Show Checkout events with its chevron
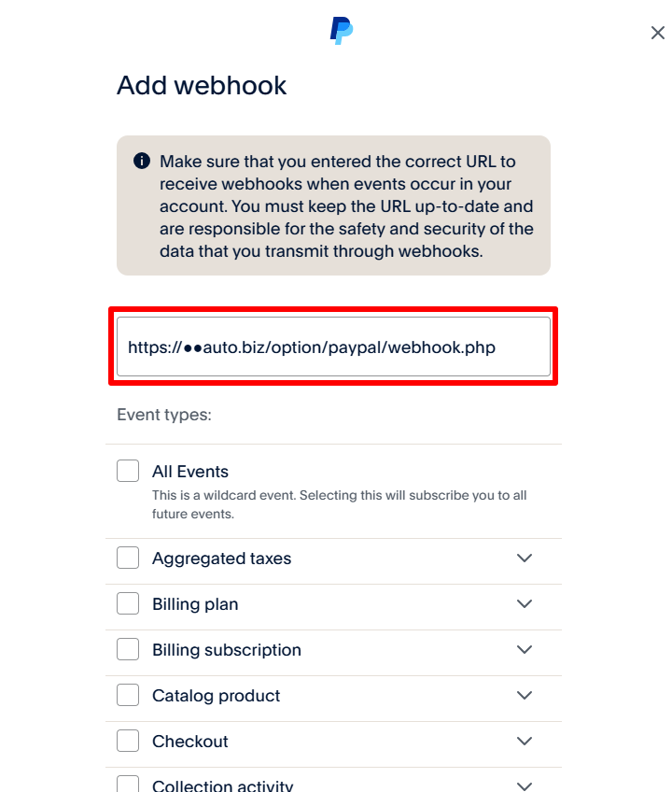The height and width of the screenshot is (792, 672). [525, 742]
